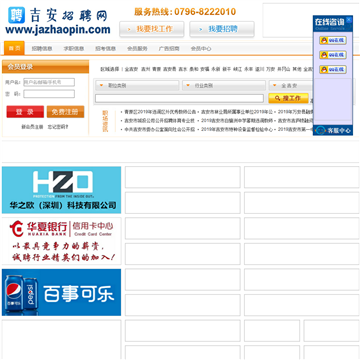The width and height of the screenshot is (360, 360).
Task: Click the blue 聘 logo icon
Action: (16, 15)
